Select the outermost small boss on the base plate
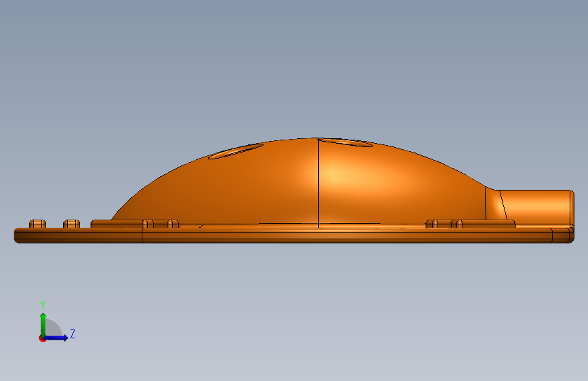The image size is (588, 381). (37, 224)
